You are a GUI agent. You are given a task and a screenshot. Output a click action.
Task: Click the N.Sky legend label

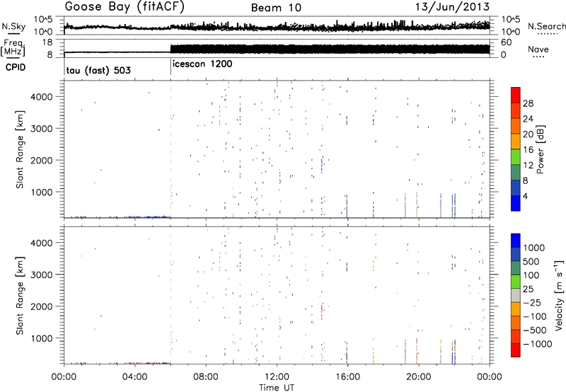(x=13, y=26)
